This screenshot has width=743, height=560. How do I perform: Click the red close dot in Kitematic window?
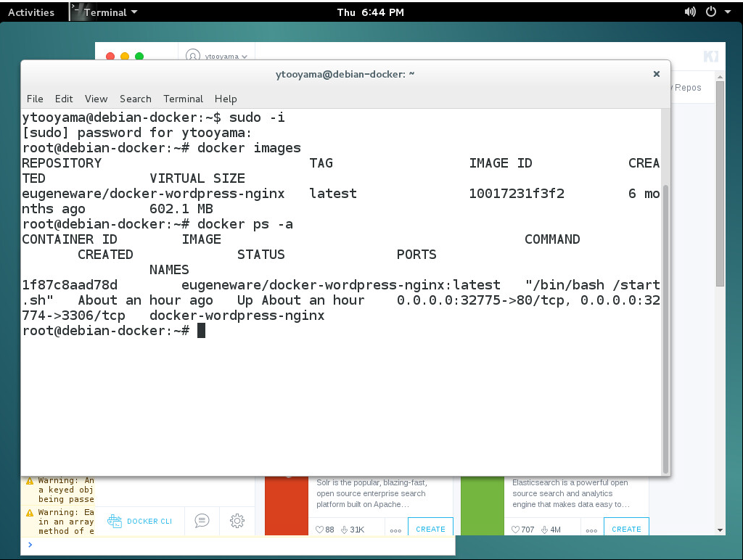(x=110, y=57)
